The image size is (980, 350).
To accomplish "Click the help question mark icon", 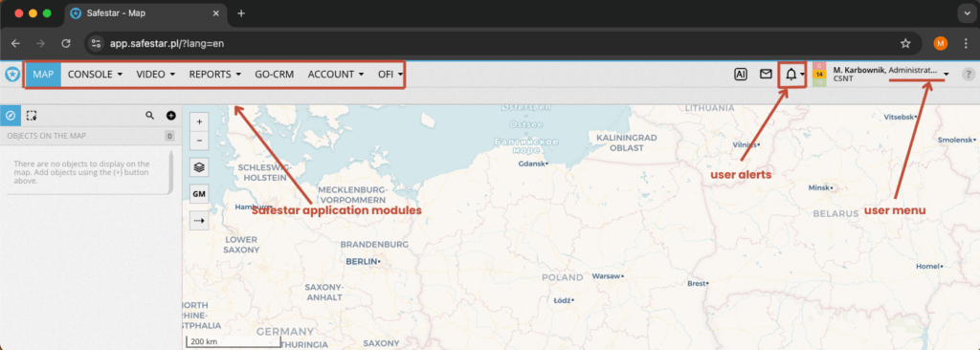I will point(969,75).
